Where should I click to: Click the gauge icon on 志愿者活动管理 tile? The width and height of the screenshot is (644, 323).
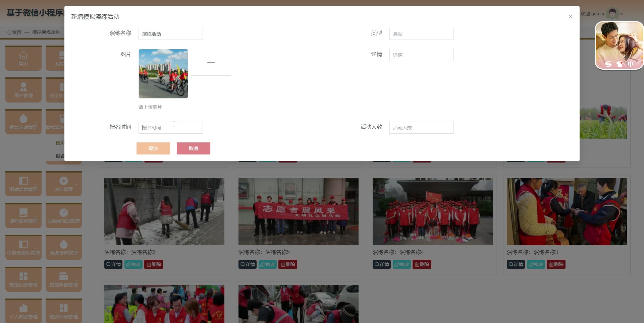[63, 212]
